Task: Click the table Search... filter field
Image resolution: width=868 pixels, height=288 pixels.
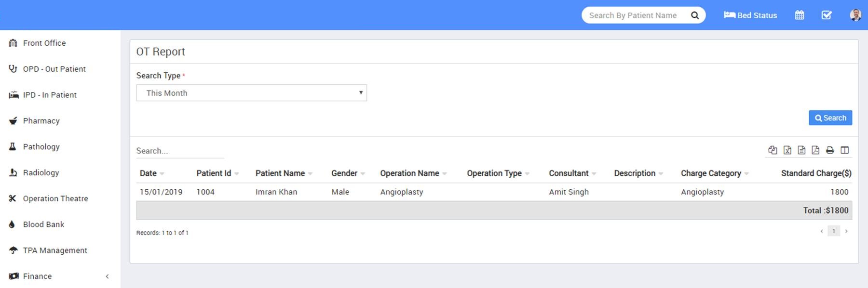Action: [x=180, y=151]
